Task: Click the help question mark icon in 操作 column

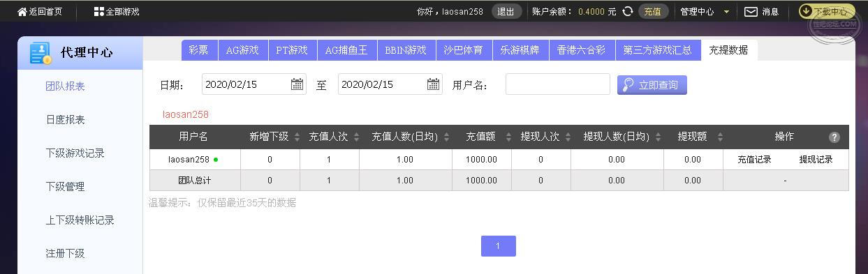Action: point(834,137)
